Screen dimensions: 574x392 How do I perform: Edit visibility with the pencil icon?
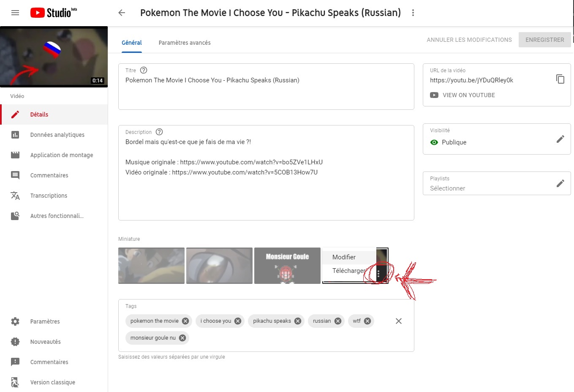tap(560, 139)
